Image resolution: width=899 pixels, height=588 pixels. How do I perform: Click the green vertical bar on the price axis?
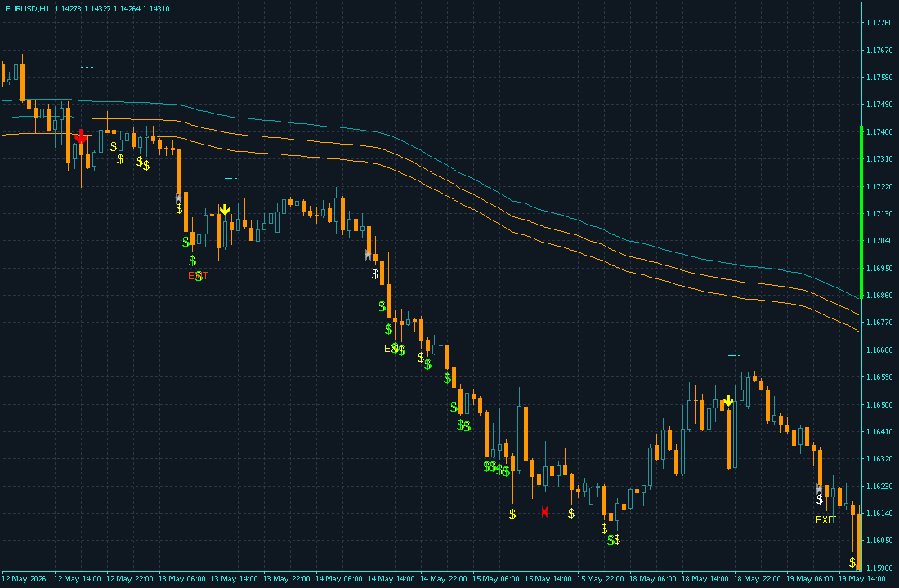pyautogui.click(x=861, y=212)
